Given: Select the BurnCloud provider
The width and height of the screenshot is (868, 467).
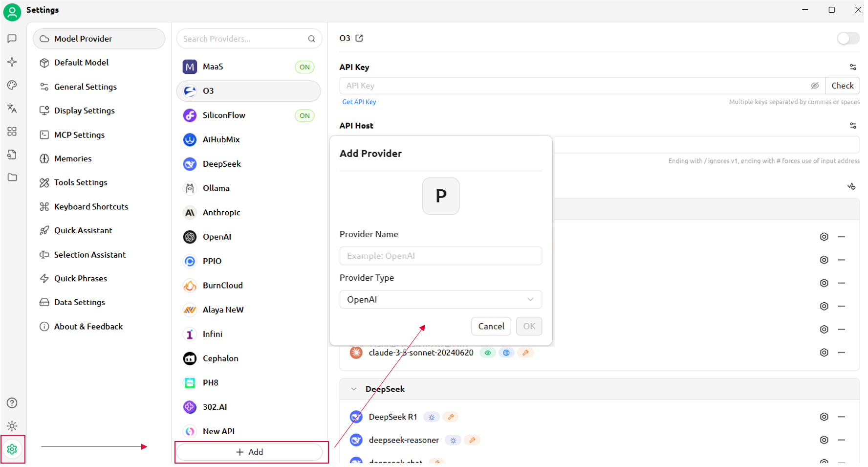Looking at the screenshot, I should click(249, 286).
